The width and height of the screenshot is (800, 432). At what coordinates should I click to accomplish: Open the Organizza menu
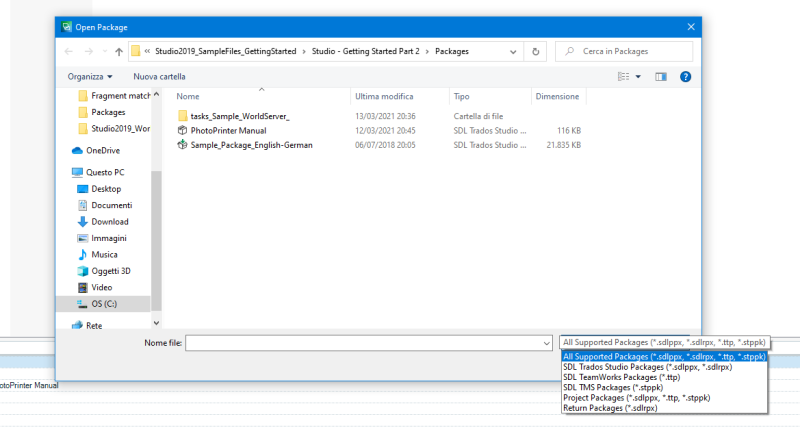90,77
